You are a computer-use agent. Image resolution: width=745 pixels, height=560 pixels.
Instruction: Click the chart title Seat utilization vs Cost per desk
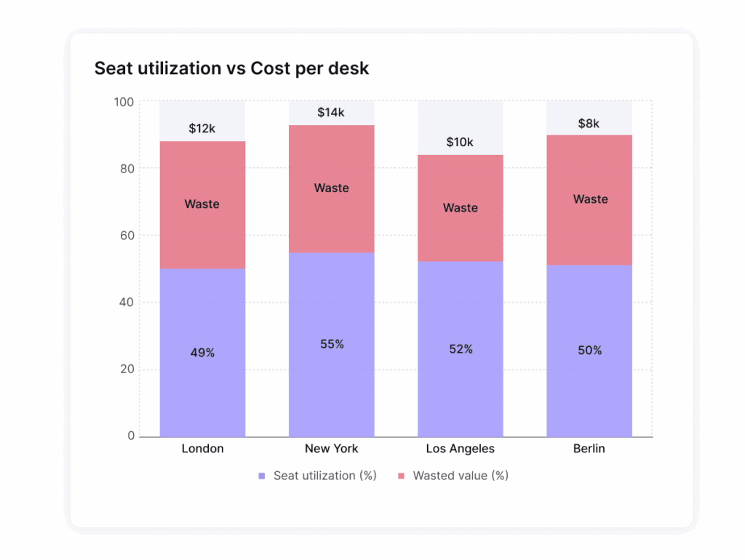click(232, 68)
